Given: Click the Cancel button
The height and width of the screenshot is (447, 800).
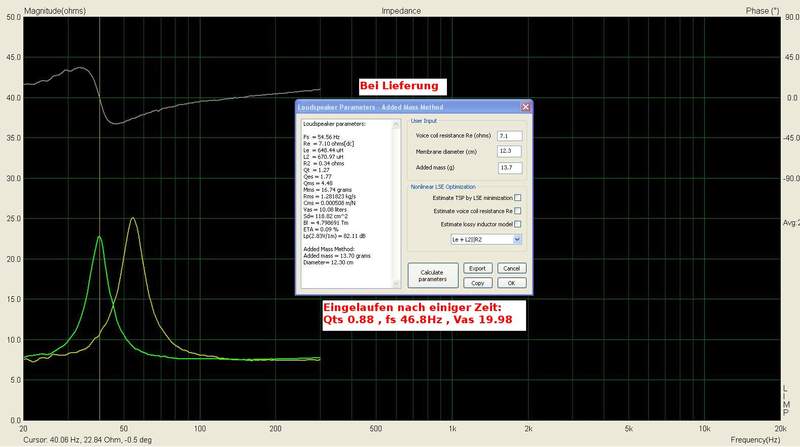Looking at the screenshot, I should [511, 268].
